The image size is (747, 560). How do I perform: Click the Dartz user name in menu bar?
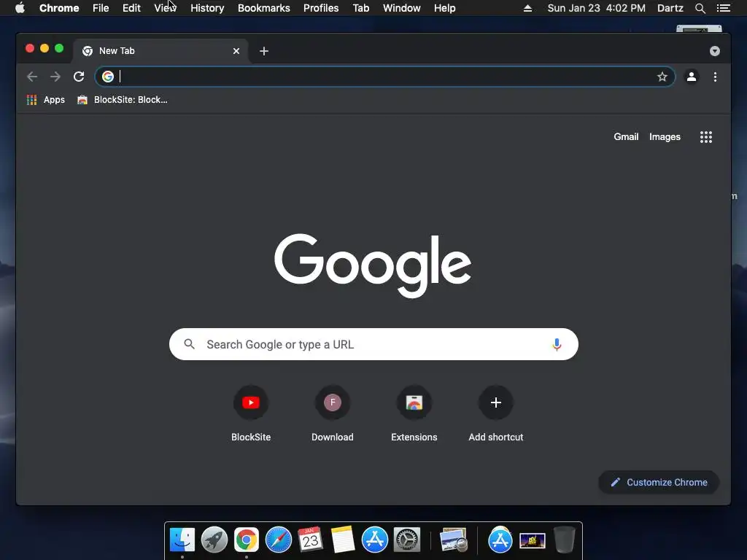(670, 8)
